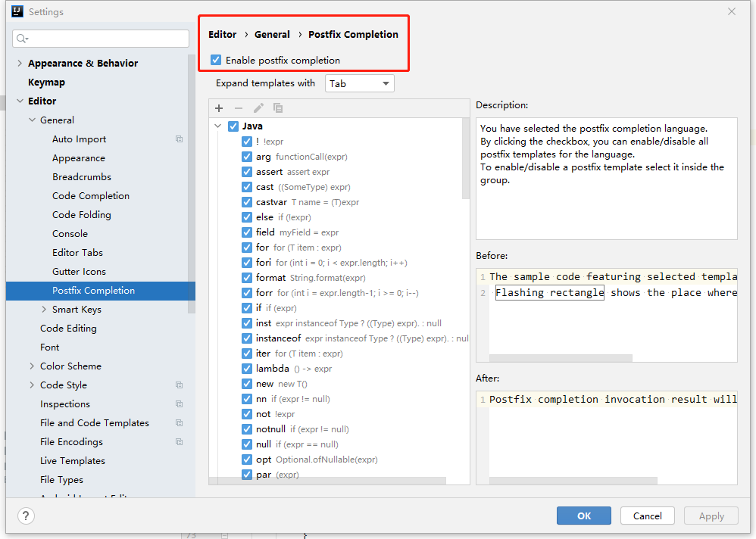
Task: Disable the Enable postfix completion checkbox
Action: tap(216, 60)
